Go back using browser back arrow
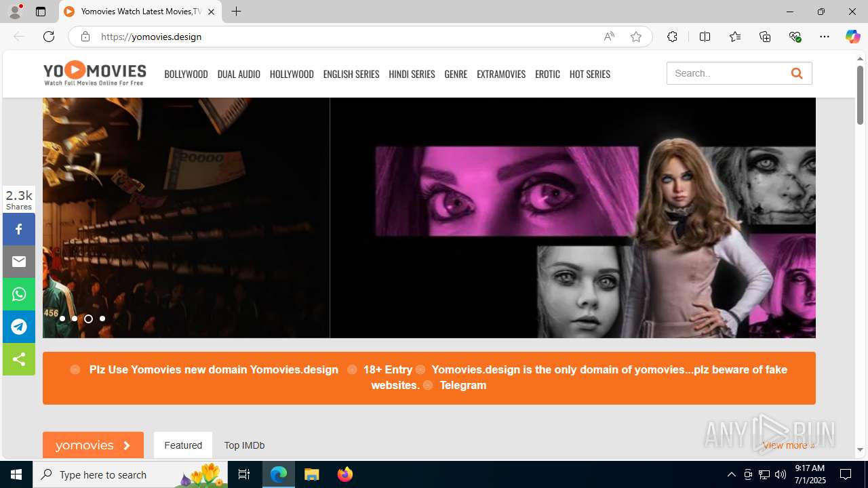Viewport: 868px width, 488px height. click(x=19, y=37)
